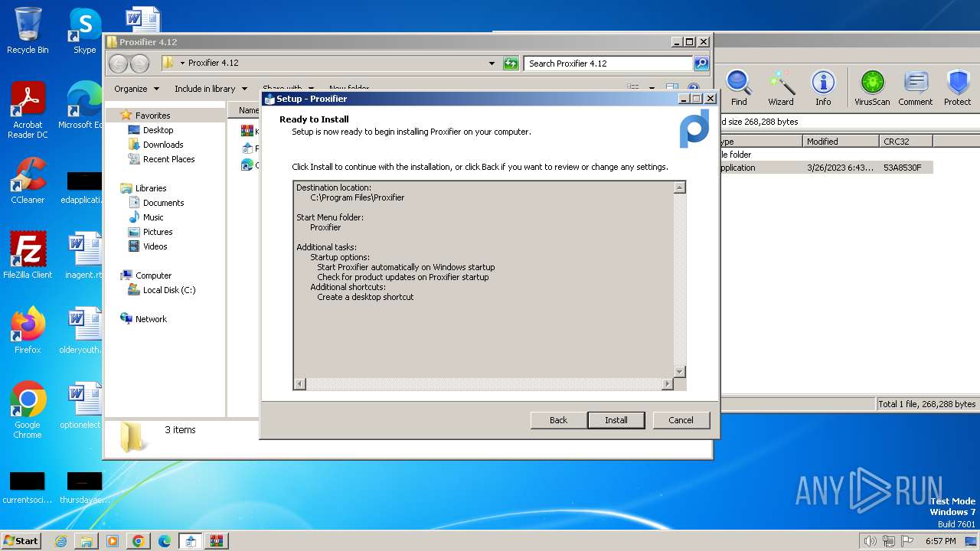Viewport: 980px width, 551px height.
Task: Switch to WinRAR from the taskbar
Action: click(x=216, y=541)
